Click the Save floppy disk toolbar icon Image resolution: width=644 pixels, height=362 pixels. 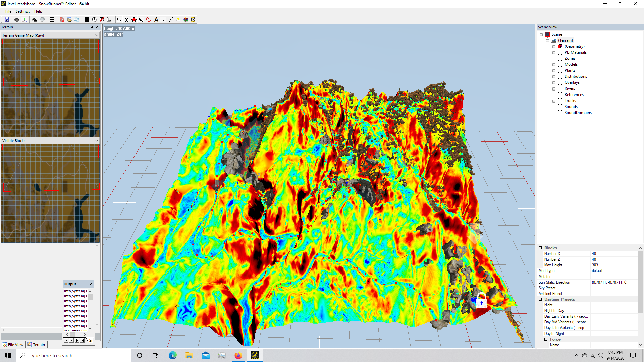tap(7, 20)
